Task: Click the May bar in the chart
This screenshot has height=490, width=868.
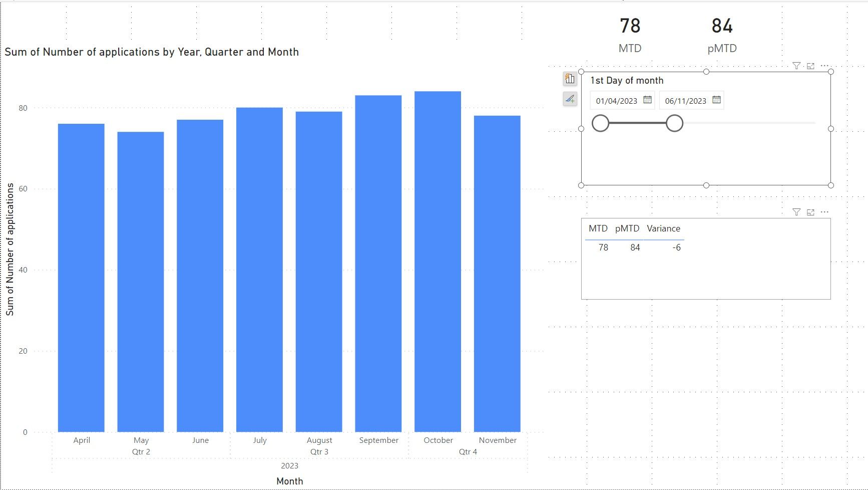Action: [141, 282]
